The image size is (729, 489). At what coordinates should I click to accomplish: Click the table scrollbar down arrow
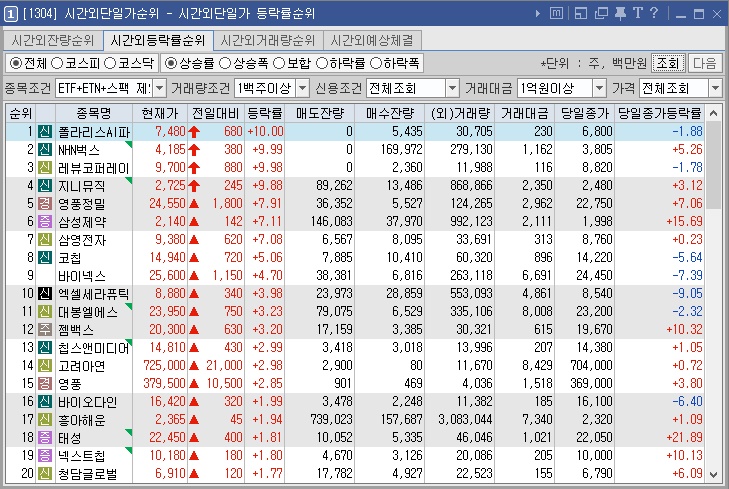point(714,475)
